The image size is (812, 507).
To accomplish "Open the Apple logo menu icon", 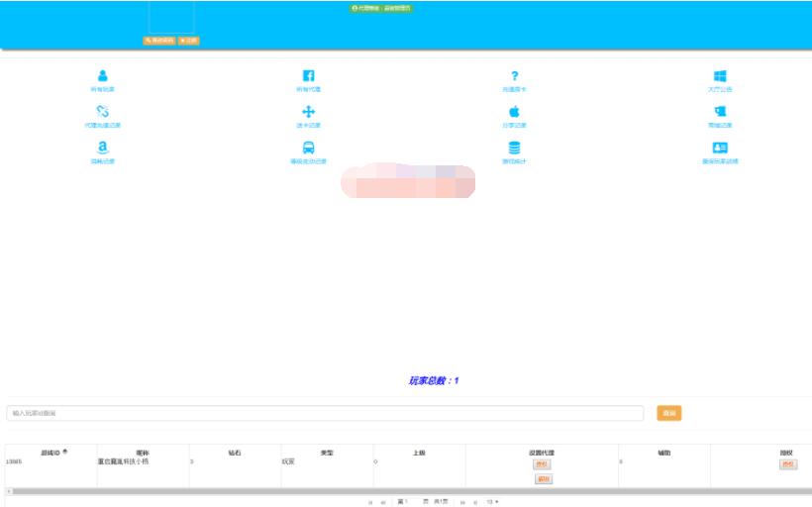I will click(514, 111).
